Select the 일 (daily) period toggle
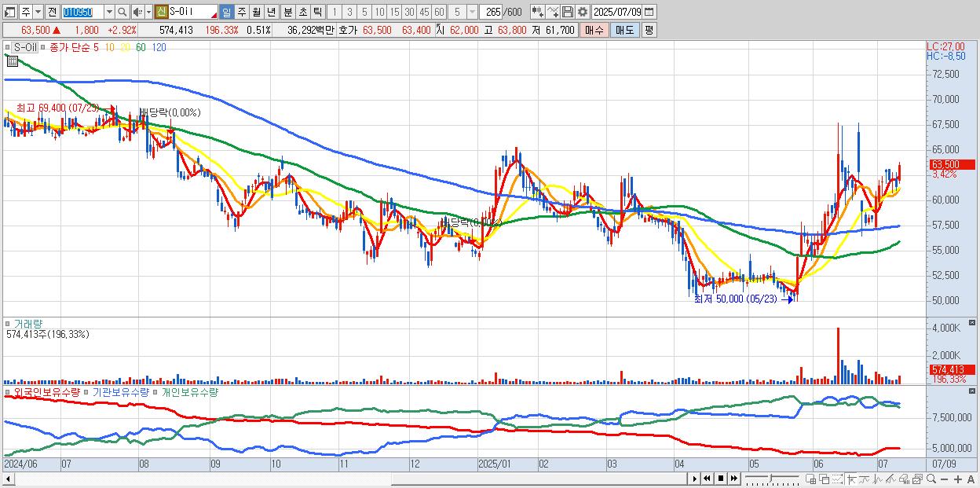980x488 pixels. click(226, 12)
